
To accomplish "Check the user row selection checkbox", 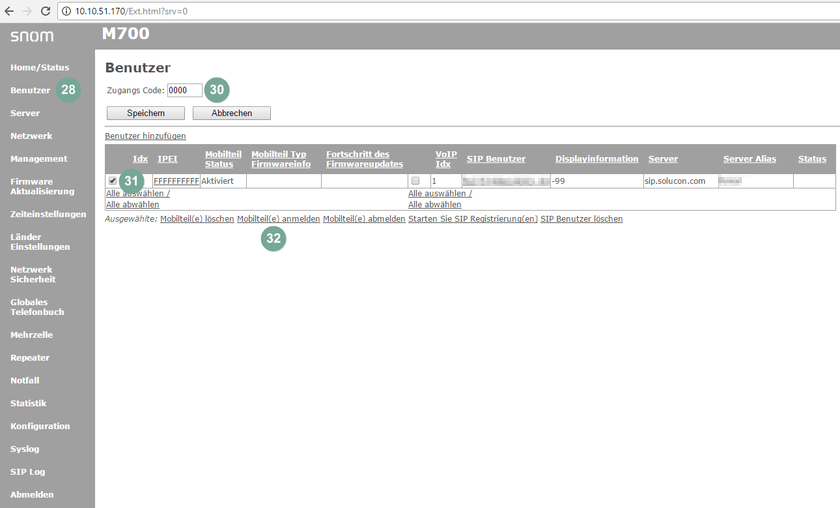I will click(x=112, y=181).
